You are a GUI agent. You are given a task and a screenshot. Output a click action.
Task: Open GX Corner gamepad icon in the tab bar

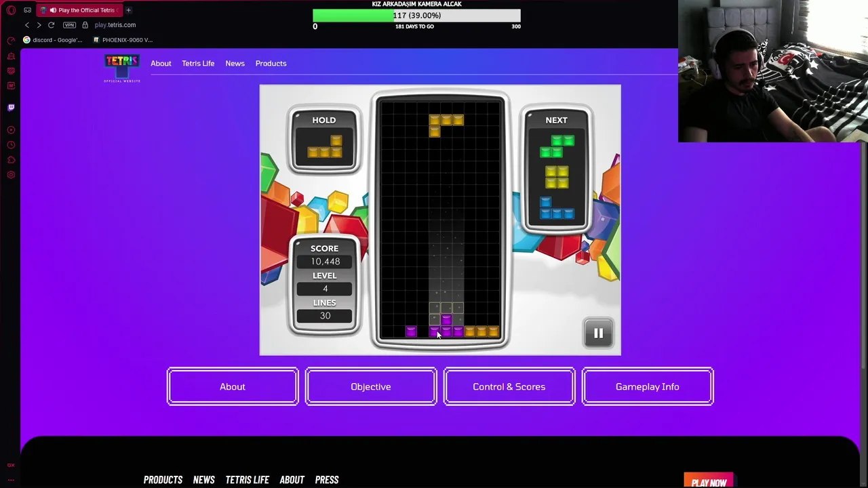[27, 10]
